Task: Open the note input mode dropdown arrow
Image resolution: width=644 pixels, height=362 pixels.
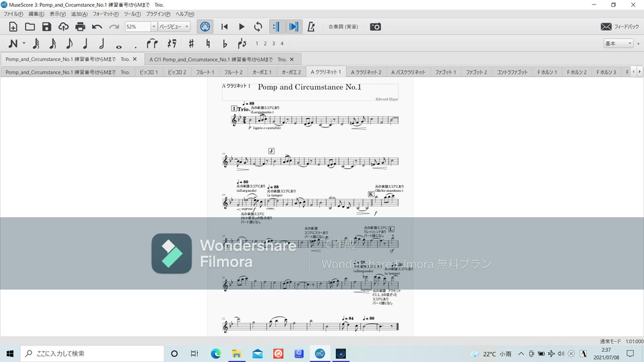Action: click(24, 43)
